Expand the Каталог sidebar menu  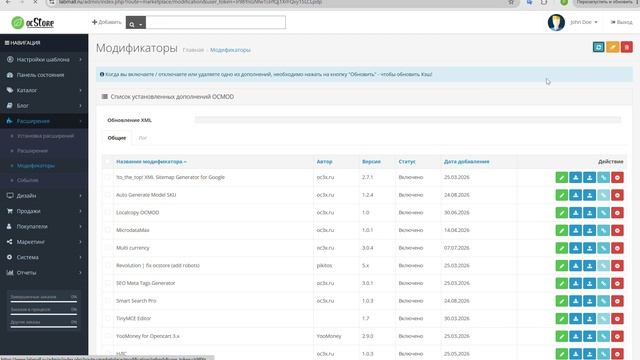[44, 90]
